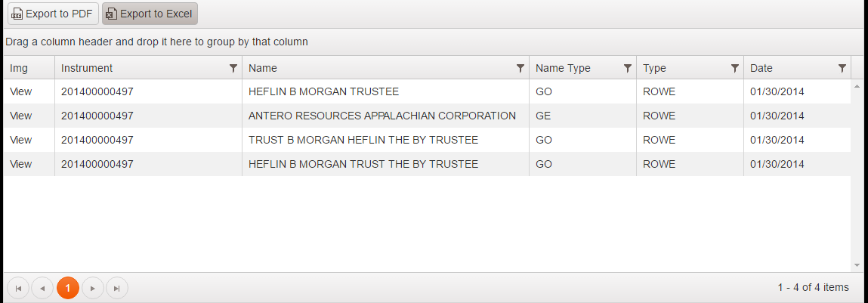Image resolution: width=868 pixels, height=303 pixels.
Task: Open the Type column filter icon
Action: tap(735, 68)
